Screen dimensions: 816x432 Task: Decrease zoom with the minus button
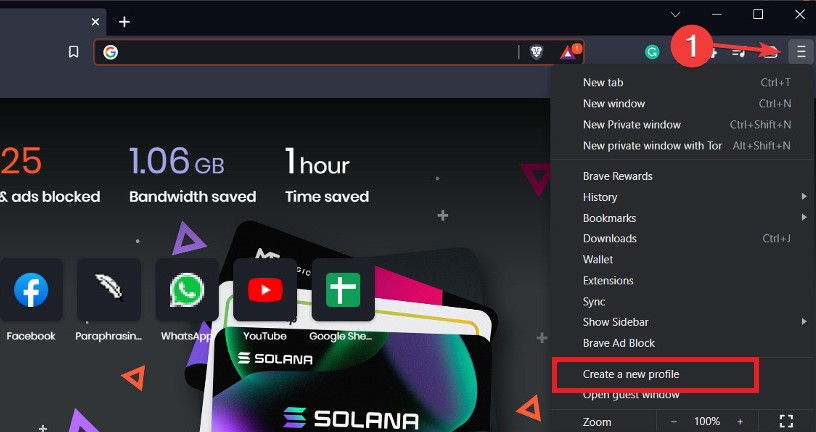point(673,421)
